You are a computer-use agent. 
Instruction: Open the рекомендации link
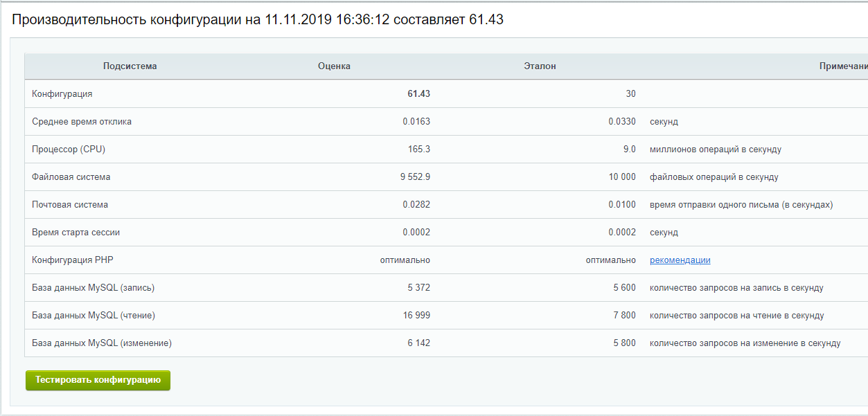coord(680,260)
